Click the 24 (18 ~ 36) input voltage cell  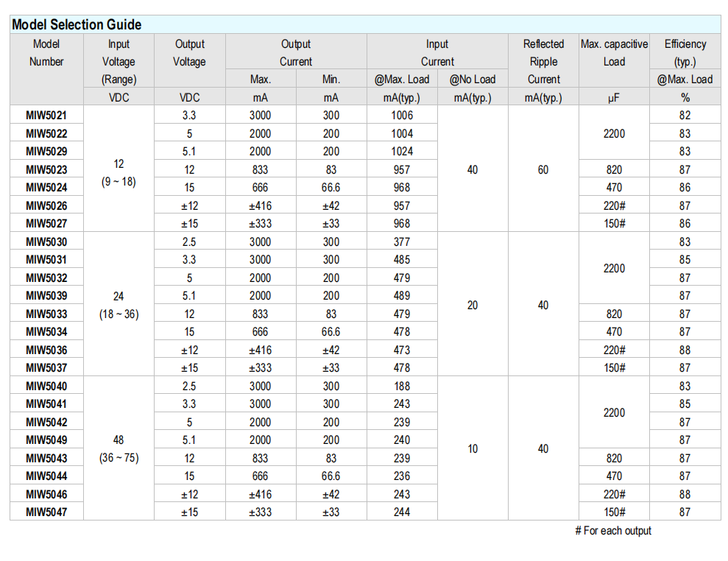(119, 305)
